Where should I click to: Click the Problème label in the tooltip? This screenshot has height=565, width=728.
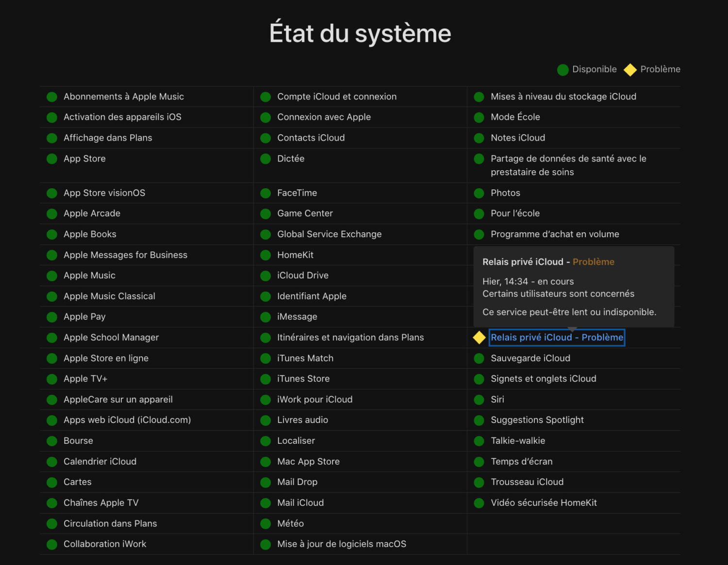[x=593, y=262]
